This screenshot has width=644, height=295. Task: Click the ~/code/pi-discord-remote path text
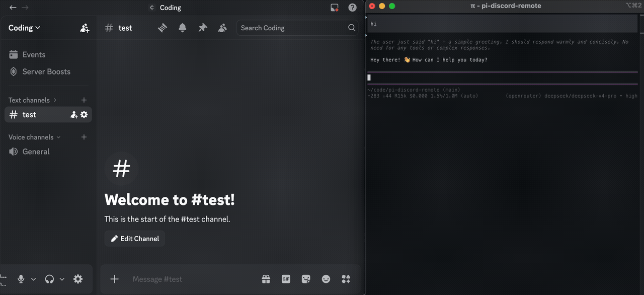414,90
